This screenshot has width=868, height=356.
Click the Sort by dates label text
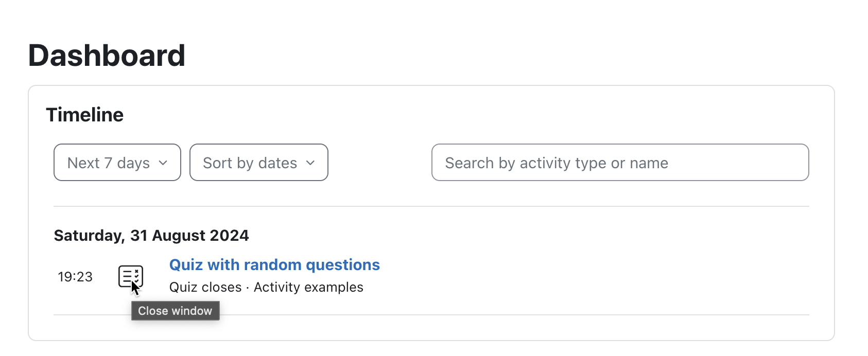tap(250, 163)
